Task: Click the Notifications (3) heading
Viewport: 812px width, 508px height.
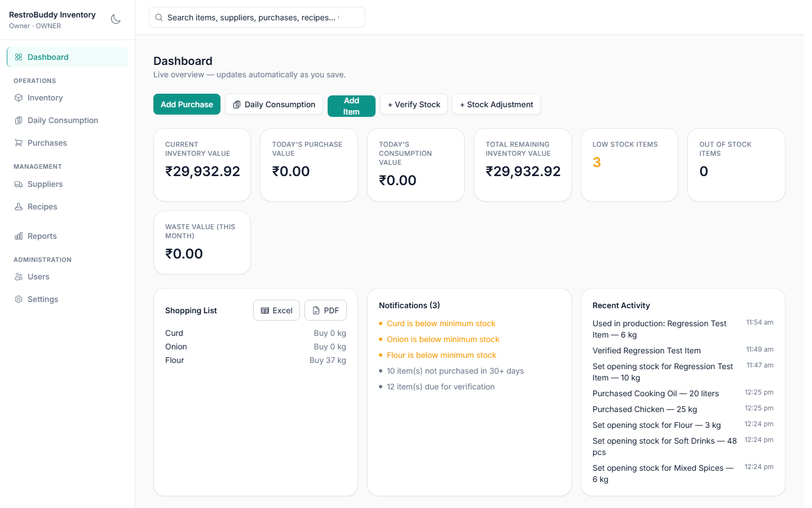Action: pyautogui.click(x=409, y=305)
